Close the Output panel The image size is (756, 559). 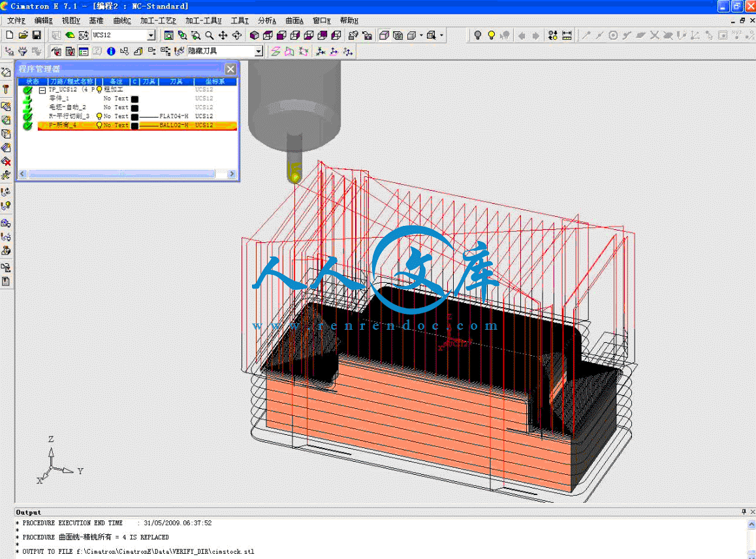752,512
